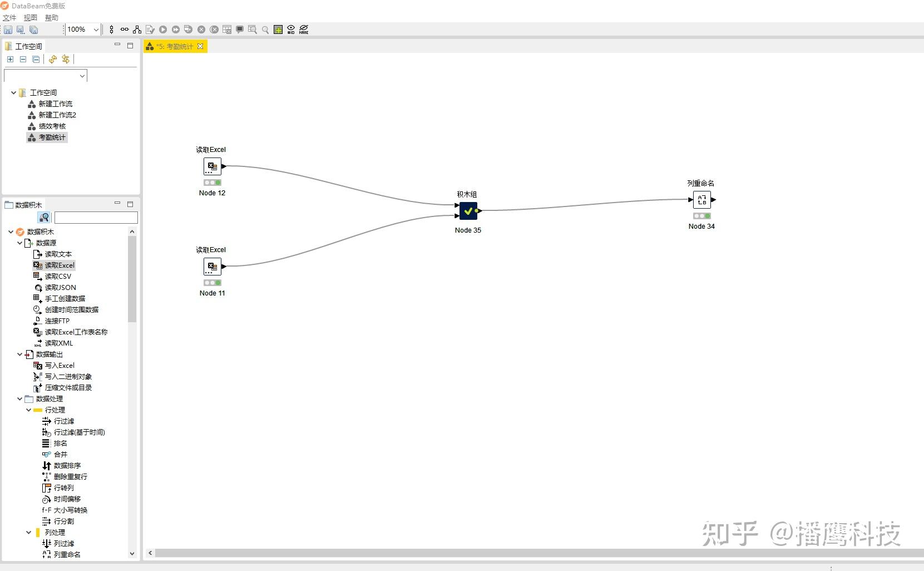The height and width of the screenshot is (571, 924).
Task: Click the Execute selected node play icon
Action: pyautogui.click(x=163, y=29)
